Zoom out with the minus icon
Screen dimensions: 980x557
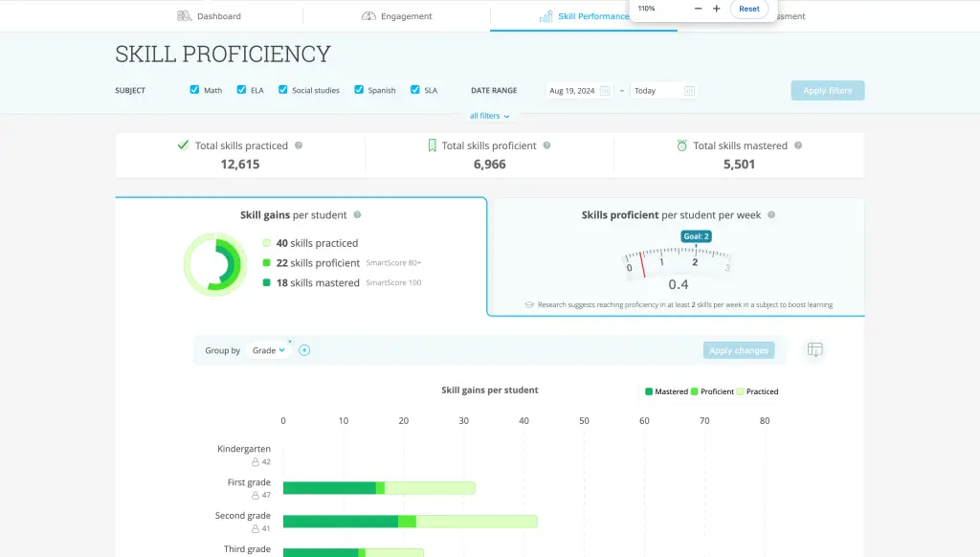(x=698, y=9)
